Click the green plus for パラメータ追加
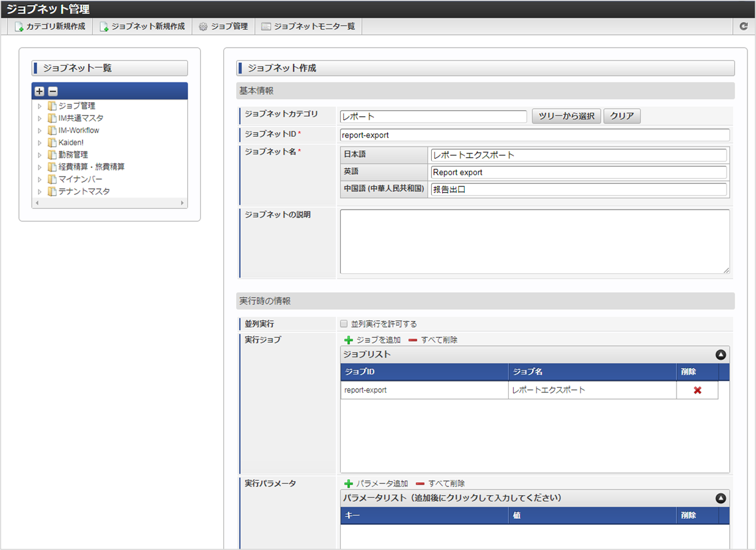The image size is (756, 550). coord(349,483)
